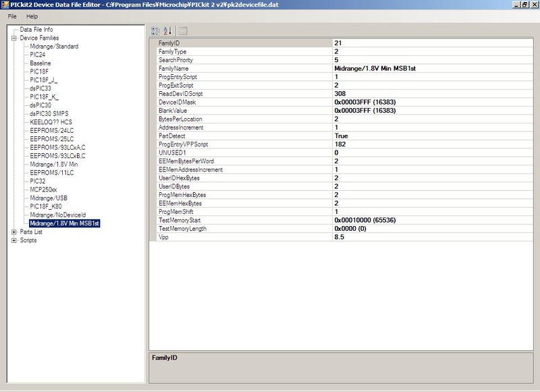Select Data File Info in tree
This screenshot has width=540, height=392.
36,30
